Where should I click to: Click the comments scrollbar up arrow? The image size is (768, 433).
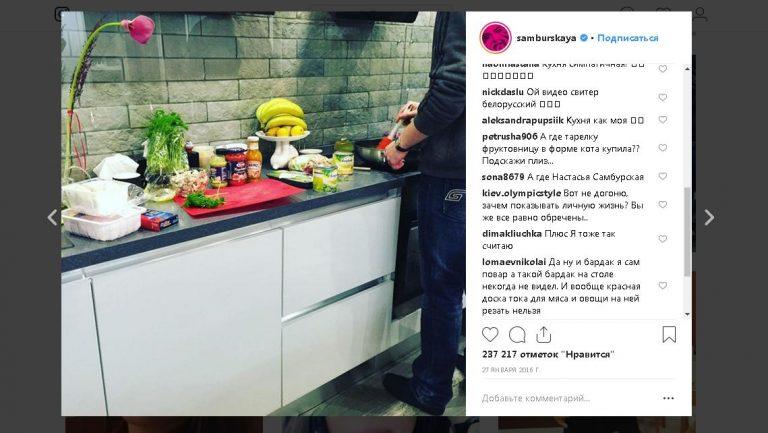tap(687, 69)
